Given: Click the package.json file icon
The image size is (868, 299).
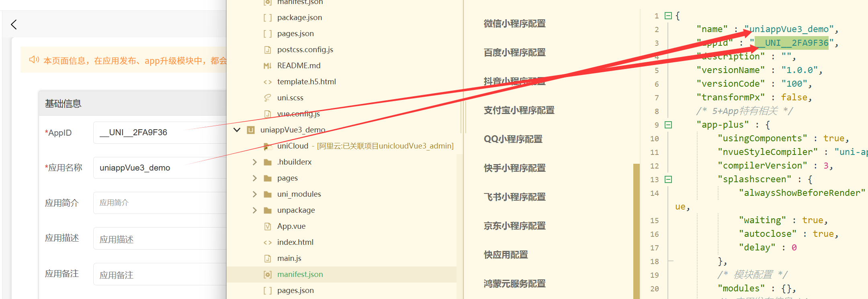Looking at the screenshot, I should (x=268, y=18).
